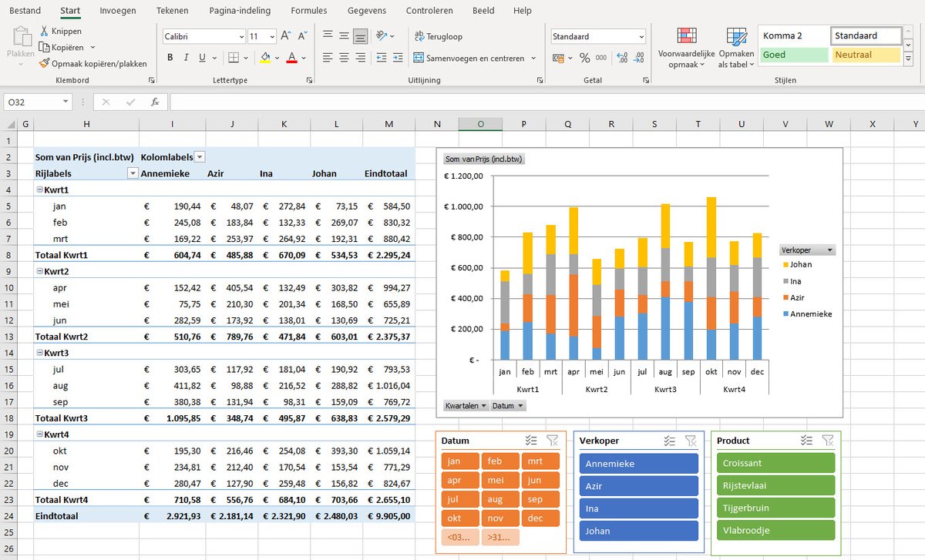Center cell text horizontally
The height and width of the screenshot is (560, 925).
[x=343, y=58]
